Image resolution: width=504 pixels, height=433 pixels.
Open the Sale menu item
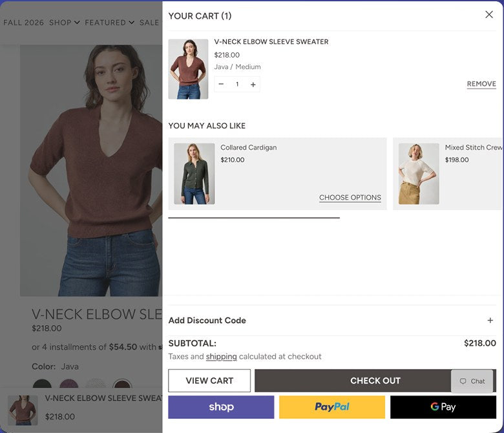coord(149,23)
